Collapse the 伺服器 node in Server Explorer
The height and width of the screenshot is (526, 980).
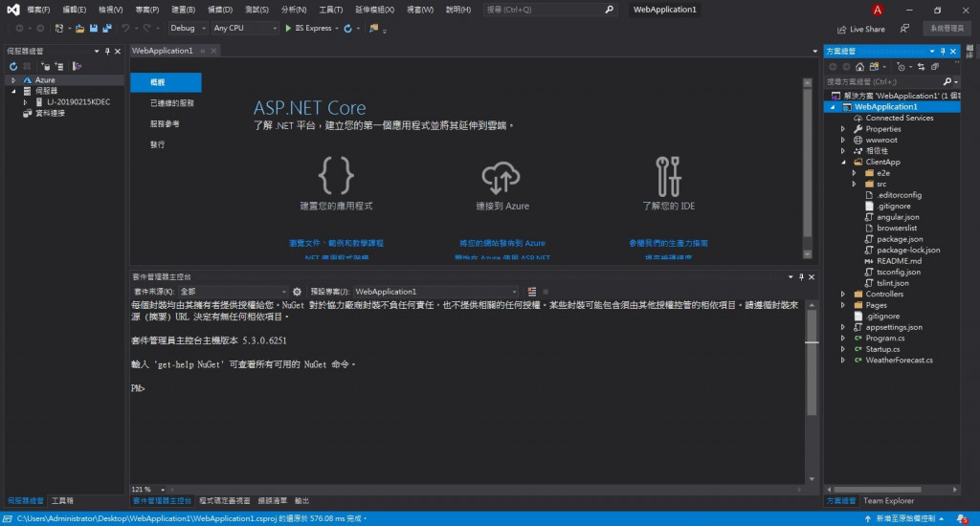coord(13,91)
